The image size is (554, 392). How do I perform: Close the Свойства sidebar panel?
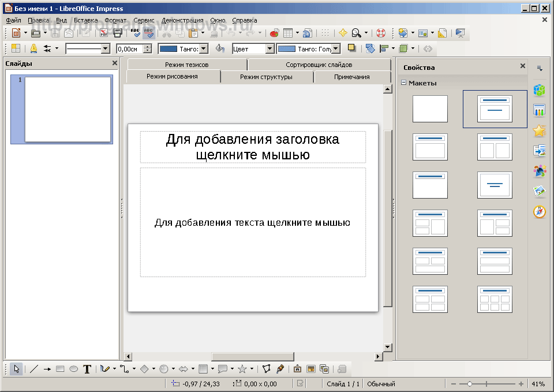click(523, 66)
